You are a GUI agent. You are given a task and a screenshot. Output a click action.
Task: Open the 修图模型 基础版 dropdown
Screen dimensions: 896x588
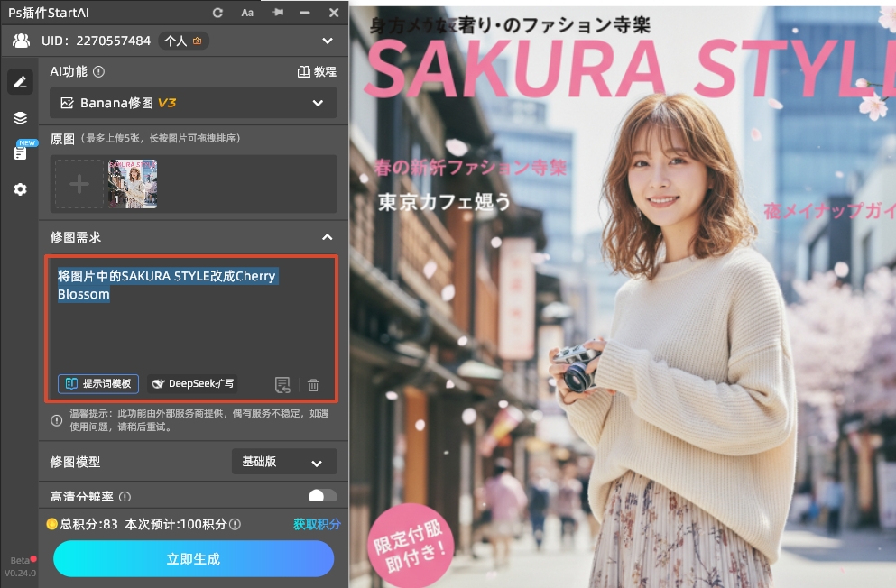coord(284,462)
